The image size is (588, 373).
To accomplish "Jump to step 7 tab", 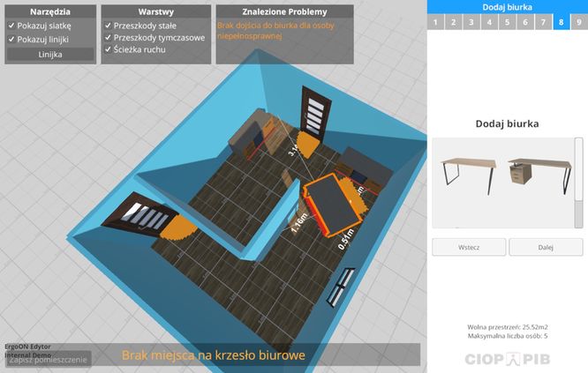I will click(541, 22).
